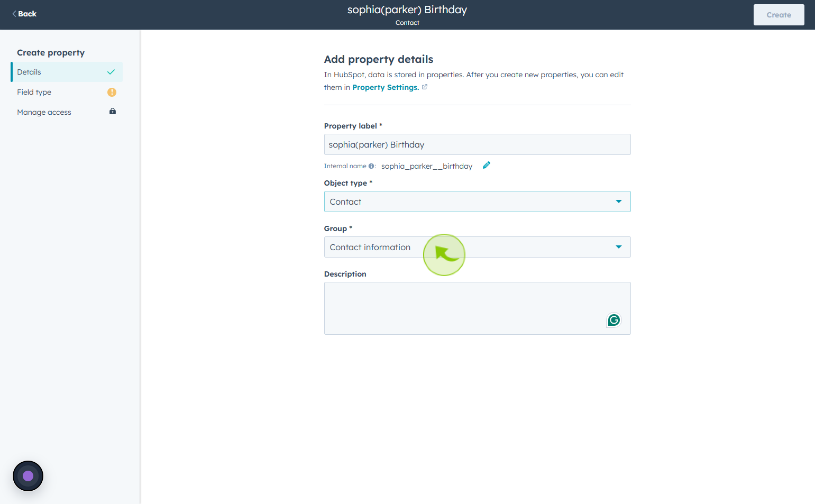Open the purple chat assistant bubble
The height and width of the screenshot is (504, 815).
(28, 476)
